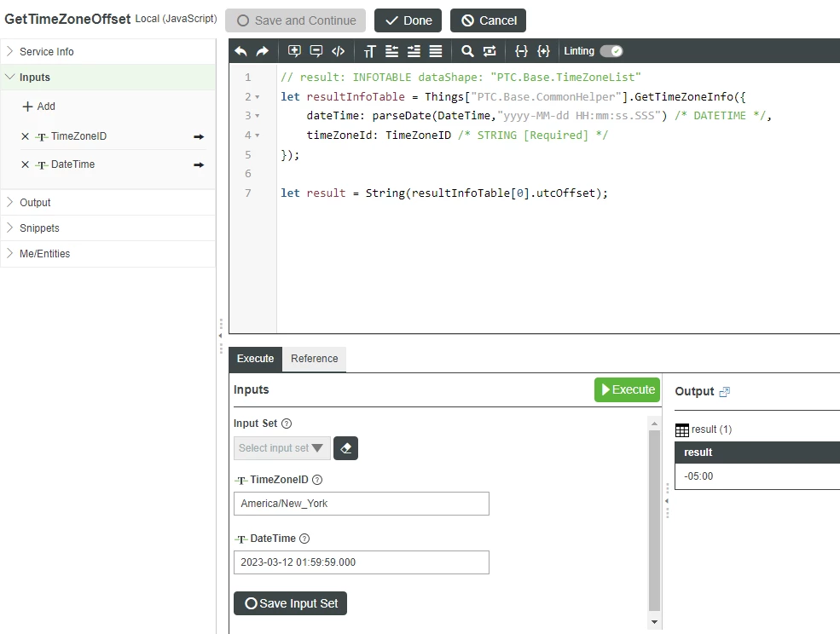The width and height of the screenshot is (840, 634).
Task: Click the TimeZoneID text field
Action: [x=362, y=504]
